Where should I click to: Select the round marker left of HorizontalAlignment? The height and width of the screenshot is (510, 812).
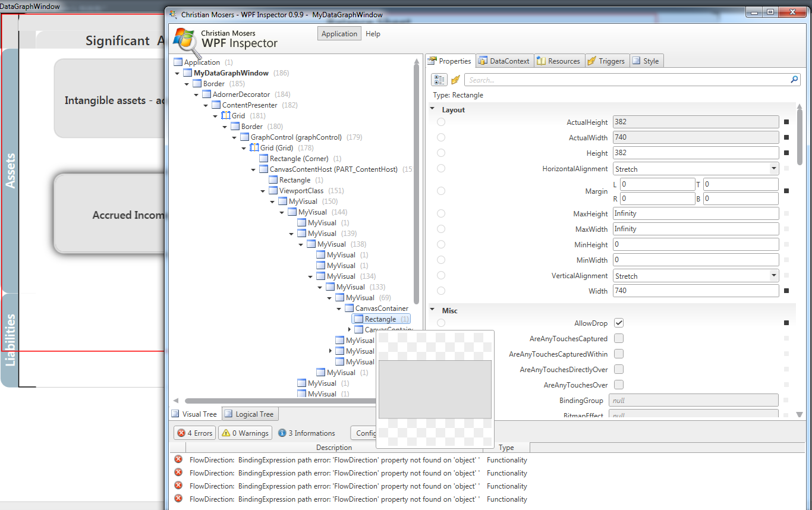click(x=441, y=168)
